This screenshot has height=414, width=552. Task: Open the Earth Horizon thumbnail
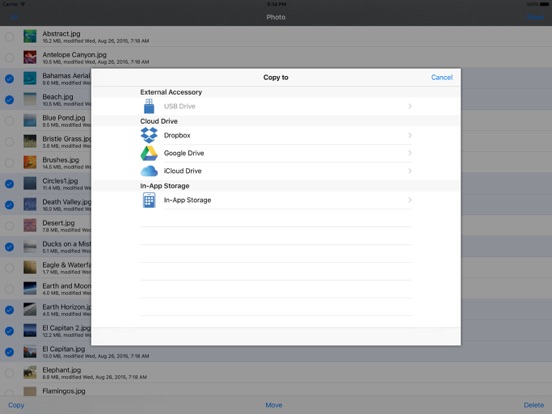30,309
